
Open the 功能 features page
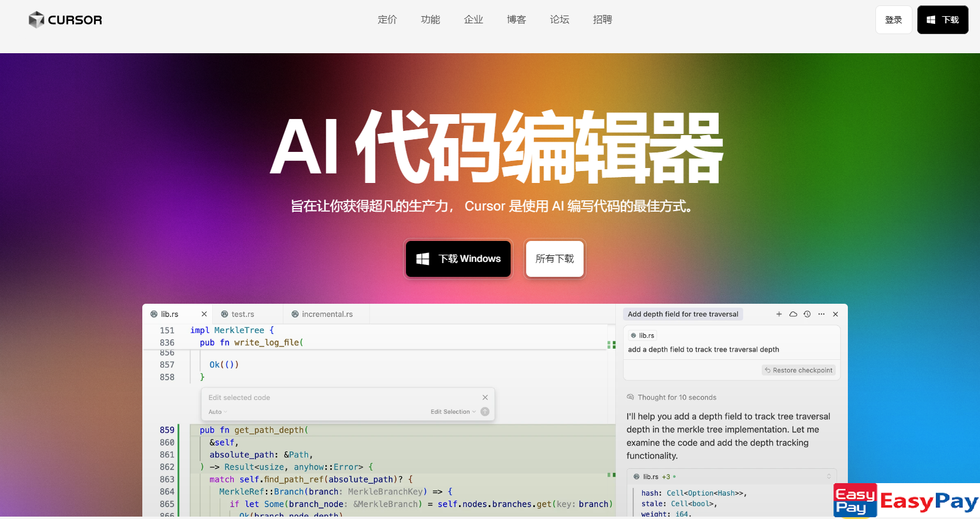coord(431,20)
